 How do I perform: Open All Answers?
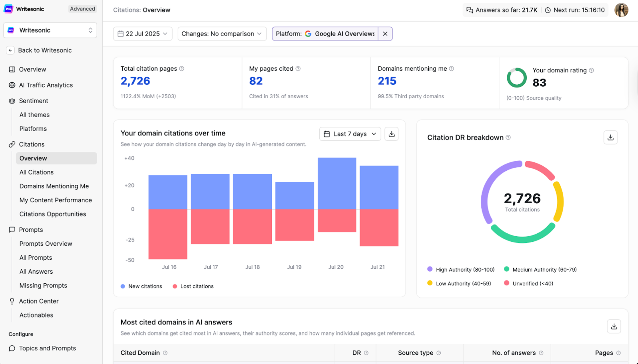point(36,271)
